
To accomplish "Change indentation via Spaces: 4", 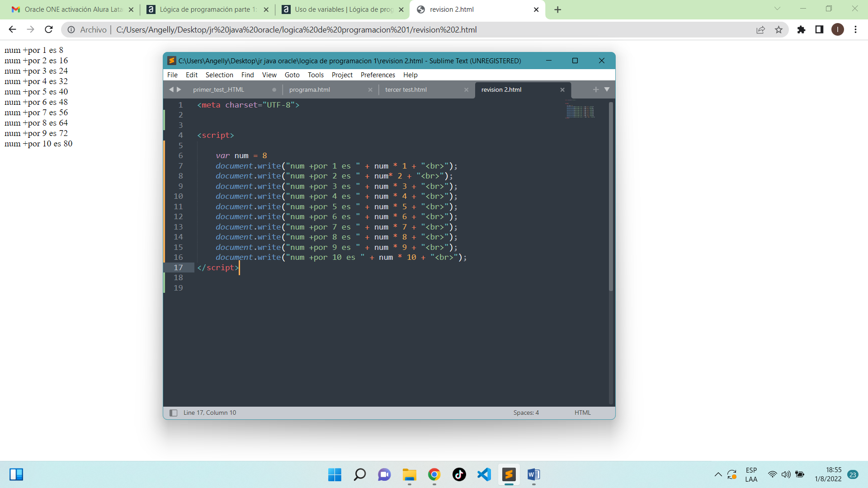I will 526,413.
